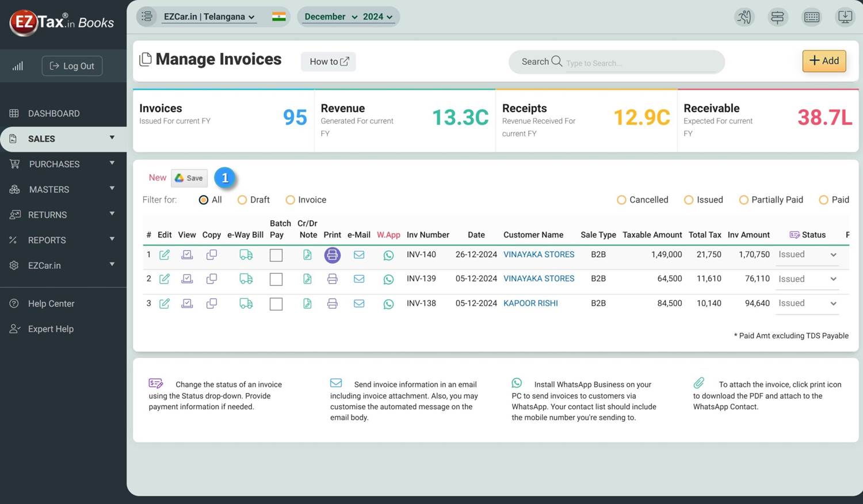The width and height of the screenshot is (863, 504).
Task: Click the view icon for INV-138
Action: point(187,303)
